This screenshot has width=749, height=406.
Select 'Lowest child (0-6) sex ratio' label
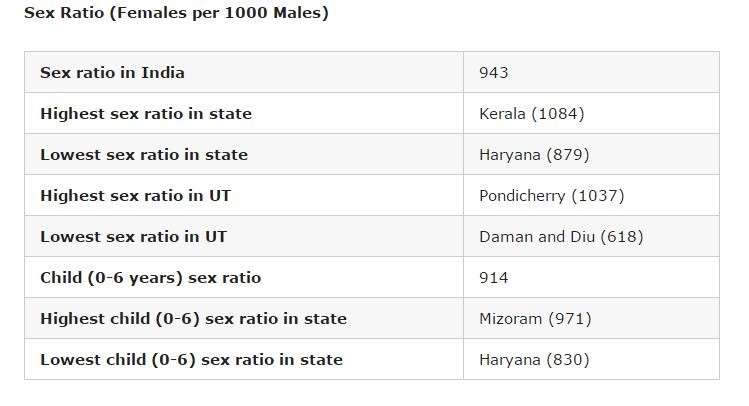click(x=191, y=360)
